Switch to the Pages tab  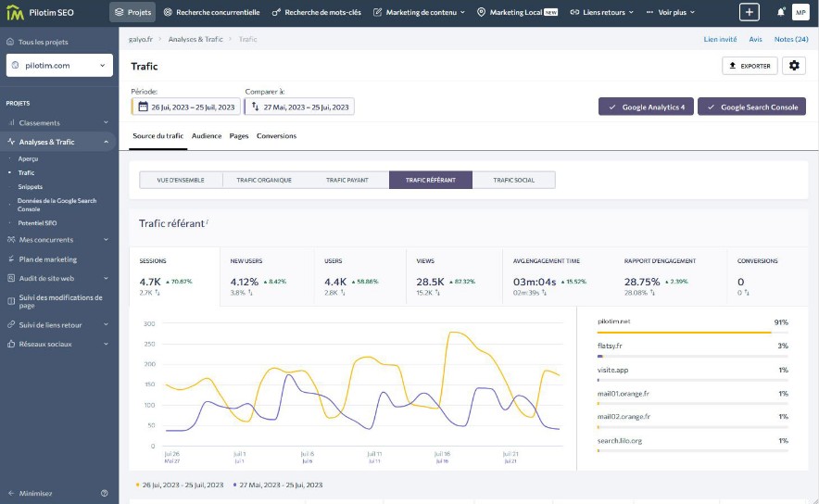pos(239,136)
